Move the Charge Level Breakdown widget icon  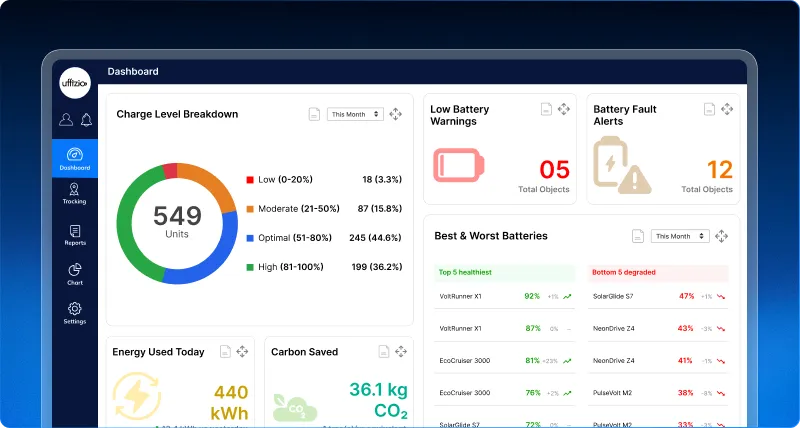(395, 114)
